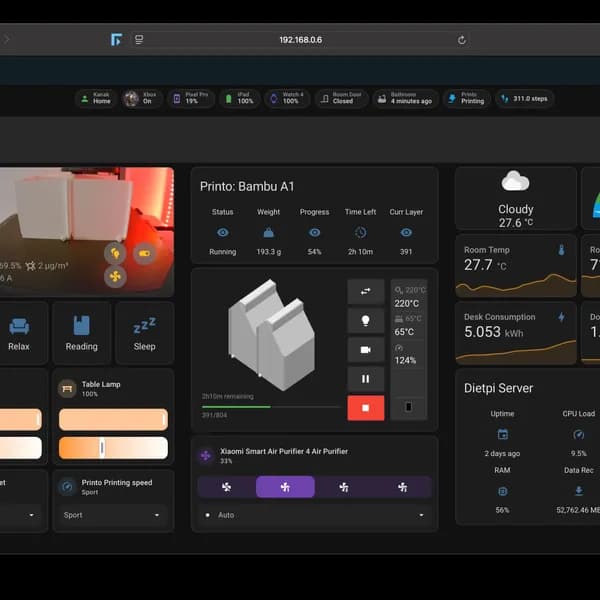Open the Cloudy weather card
The width and height of the screenshot is (600, 600).
coord(516,198)
